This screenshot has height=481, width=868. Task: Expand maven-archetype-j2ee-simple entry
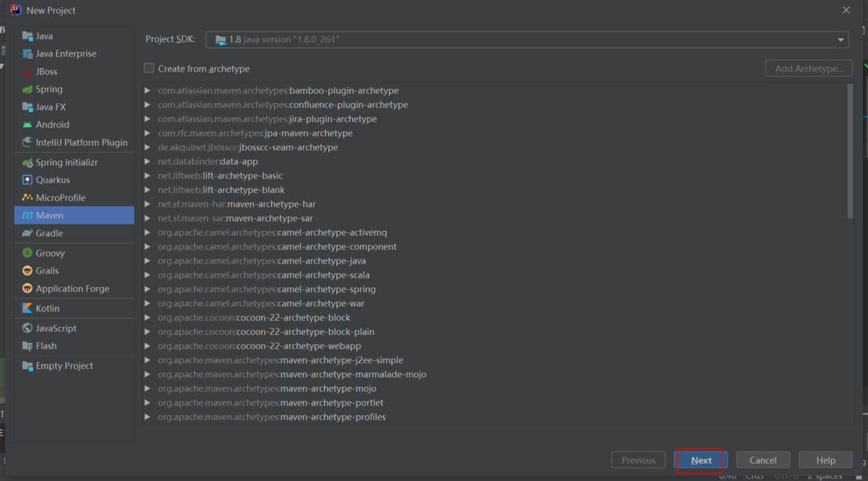click(x=148, y=360)
